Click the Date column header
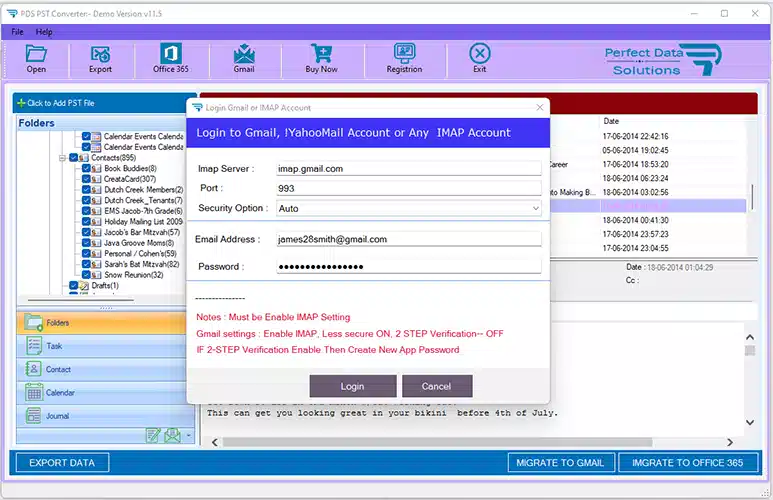 pyautogui.click(x=611, y=121)
